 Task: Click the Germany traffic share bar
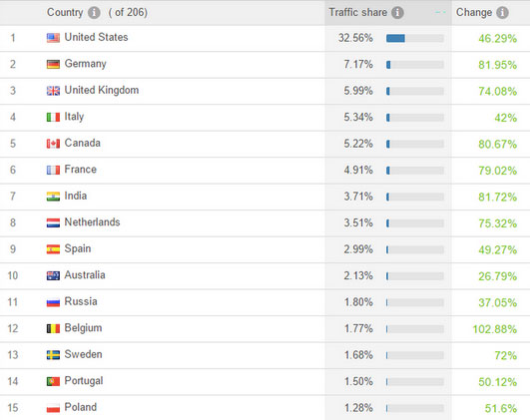pos(415,65)
